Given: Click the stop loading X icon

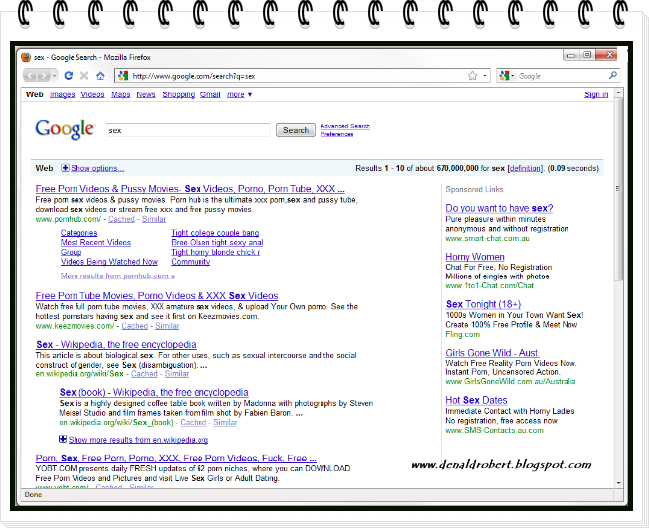Looking at the screenshot, I should pos(84,76).
